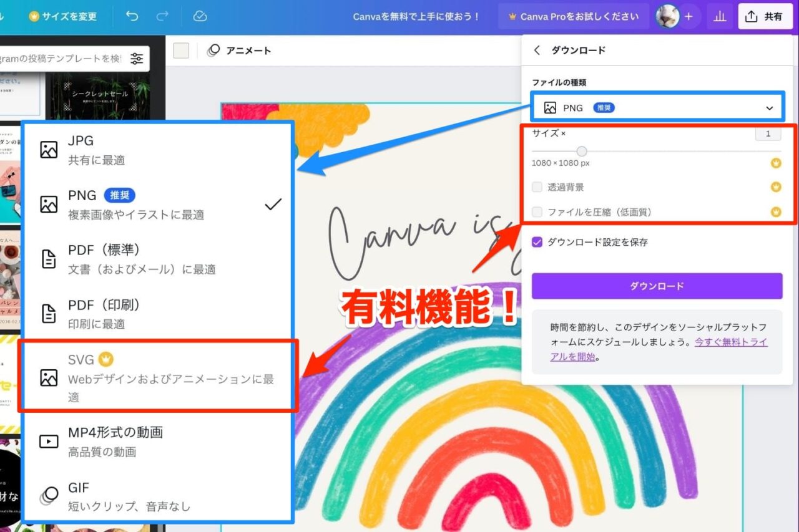The image size is (799, 532).
Task: Click the crown icon beside ファイルを圧縮
Action: pos(776,212)
